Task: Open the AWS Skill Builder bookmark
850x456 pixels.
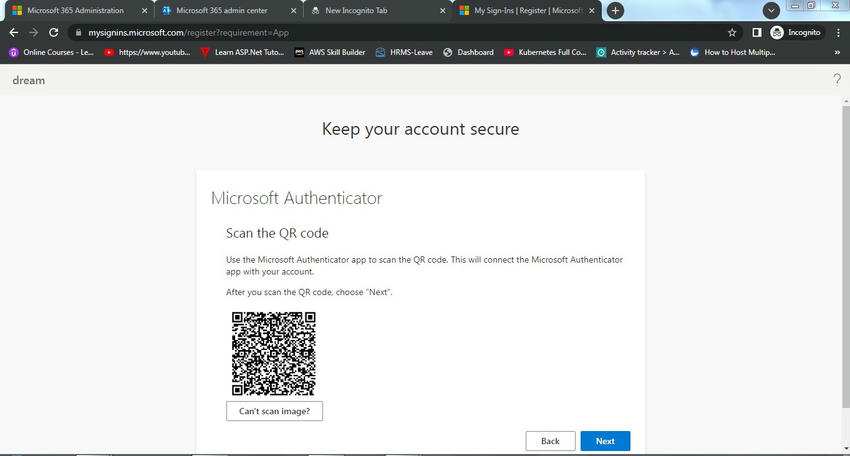Action: coord(330,52)
